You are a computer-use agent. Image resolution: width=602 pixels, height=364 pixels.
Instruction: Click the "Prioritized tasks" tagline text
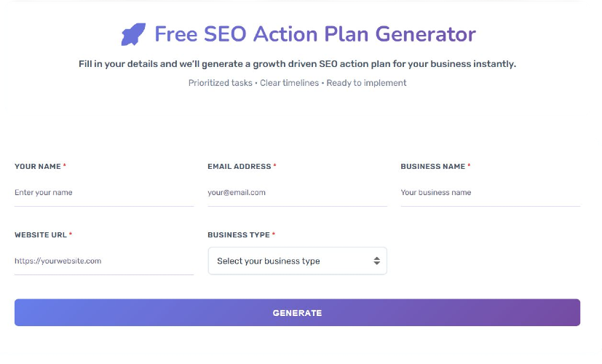(x=220, y=83)
